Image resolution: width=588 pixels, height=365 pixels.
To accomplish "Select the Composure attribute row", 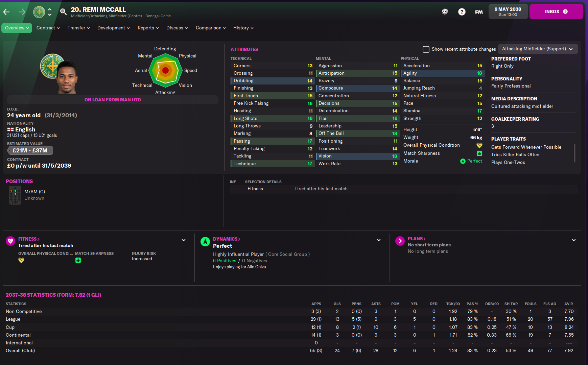I will (x=357, y=88).
